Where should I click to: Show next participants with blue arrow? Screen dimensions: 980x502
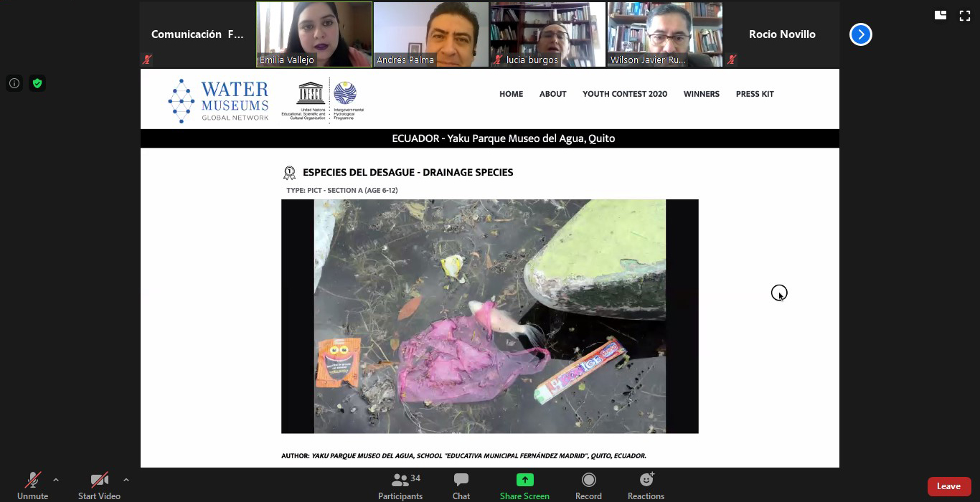point(861,34)
